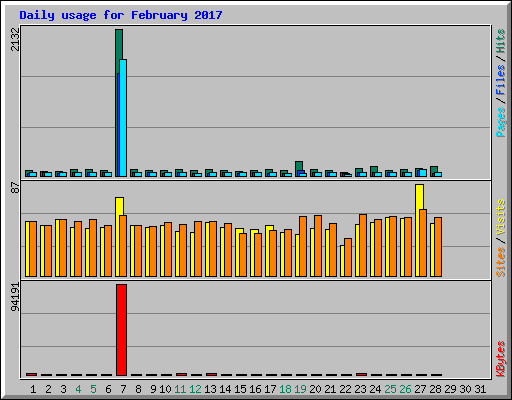Click the 94191 axis maximum value

click(15, 297)
